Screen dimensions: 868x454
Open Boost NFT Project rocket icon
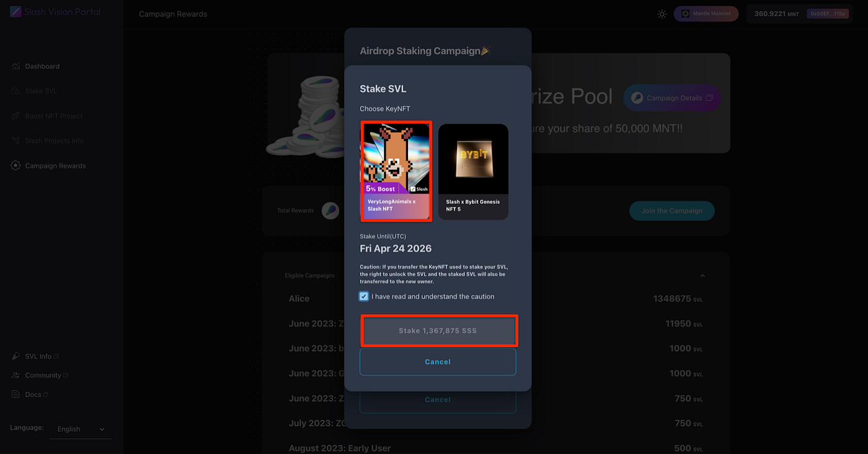pos(15,115)
